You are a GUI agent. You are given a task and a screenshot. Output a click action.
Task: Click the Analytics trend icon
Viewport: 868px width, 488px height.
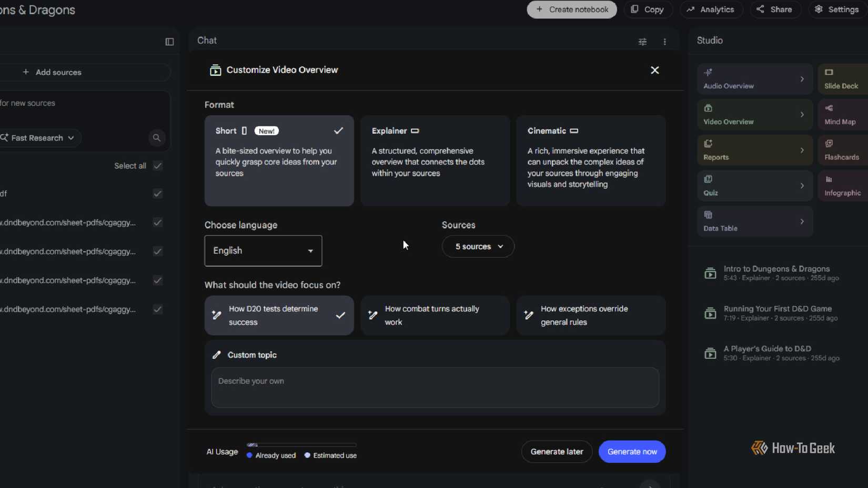(691, 9)
